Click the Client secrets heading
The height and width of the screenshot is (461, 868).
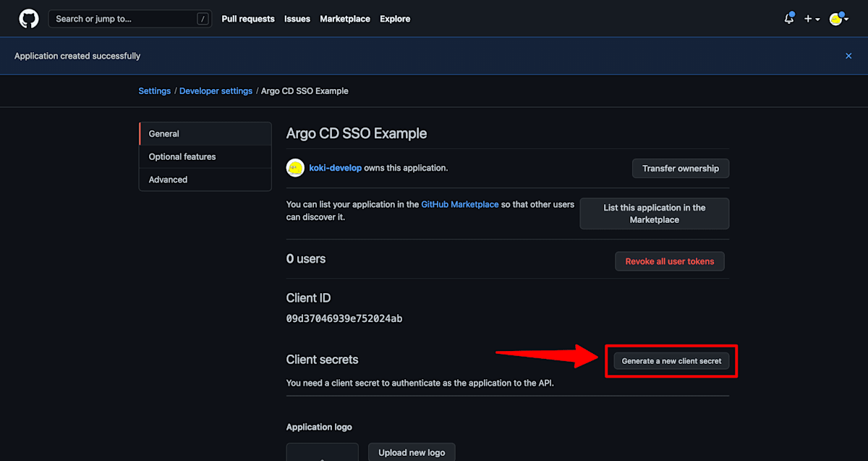322,360
